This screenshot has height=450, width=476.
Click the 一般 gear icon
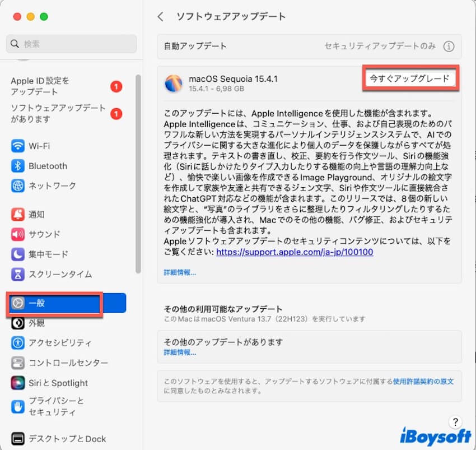pyautogui.click(x=18, y=303)
